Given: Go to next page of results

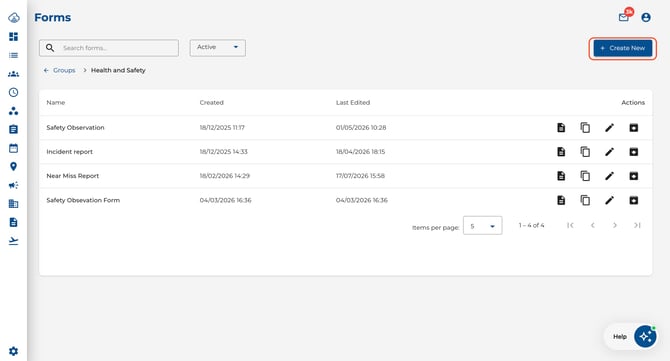Looking at the screenshot, I should tap(615, 225).
